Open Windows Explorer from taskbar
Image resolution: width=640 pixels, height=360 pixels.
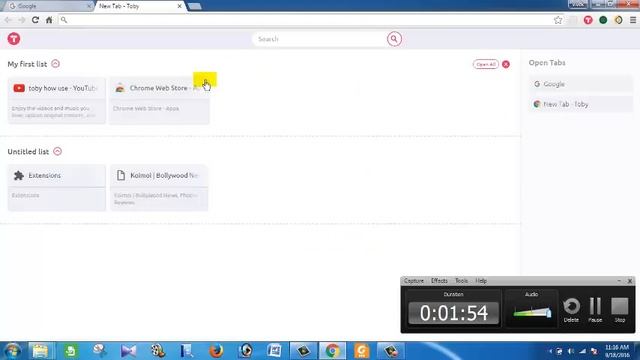(x=40, y=351)
